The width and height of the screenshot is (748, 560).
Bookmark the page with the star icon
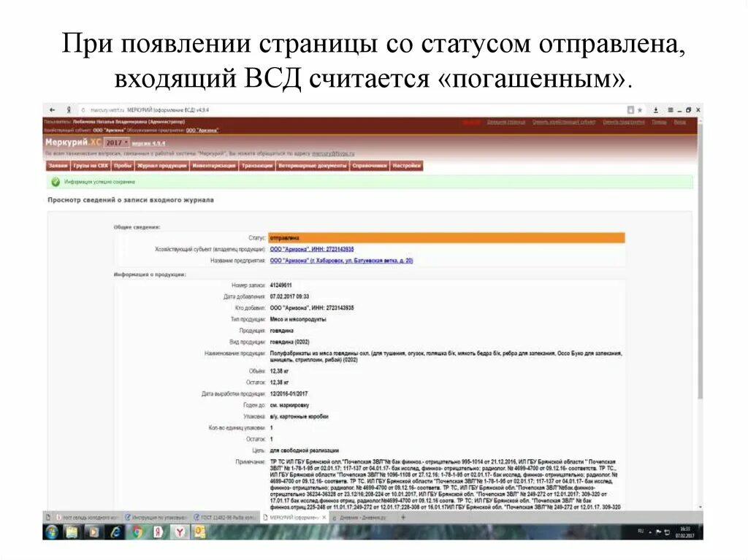pos(640,110)
